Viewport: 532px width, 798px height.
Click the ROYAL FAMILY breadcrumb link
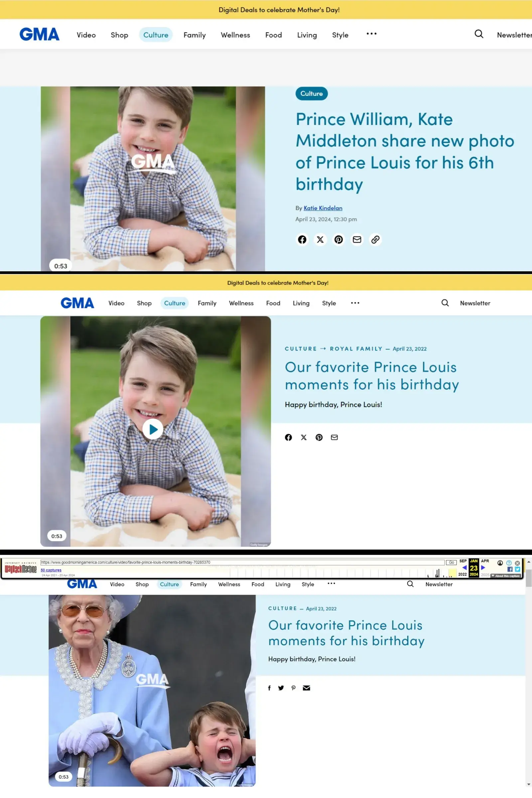click(356, 349)
